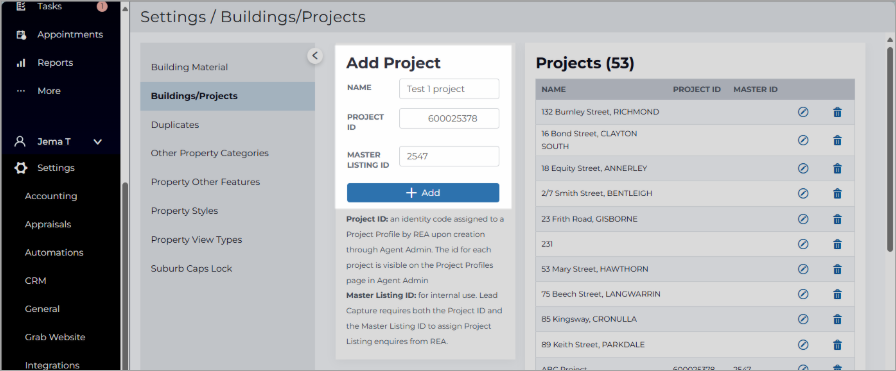896x371 pixels.
Task: Edit the 132 Burnley Street project
Action: 803,112
